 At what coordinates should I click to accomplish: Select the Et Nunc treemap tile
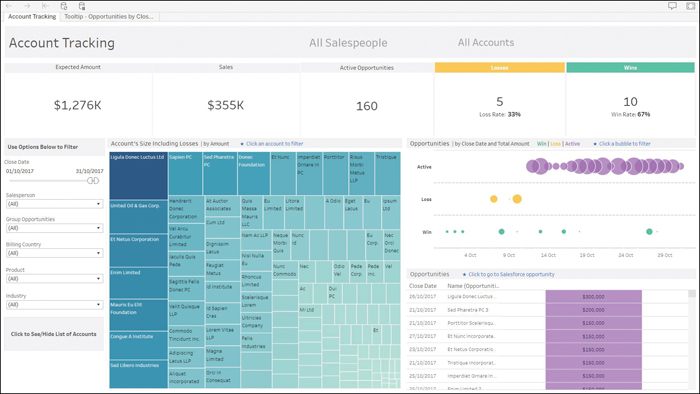[283, 174]
